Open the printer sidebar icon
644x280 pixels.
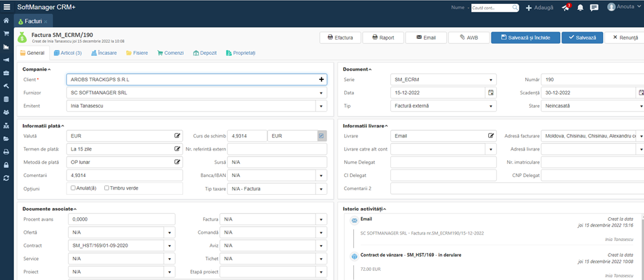[6, 152]
